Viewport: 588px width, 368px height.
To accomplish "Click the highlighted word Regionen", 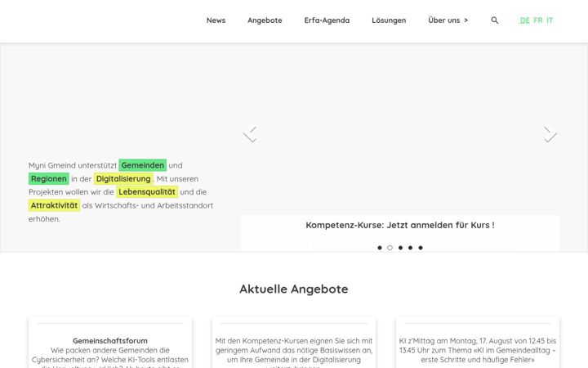I will click(x=49, y=179).
